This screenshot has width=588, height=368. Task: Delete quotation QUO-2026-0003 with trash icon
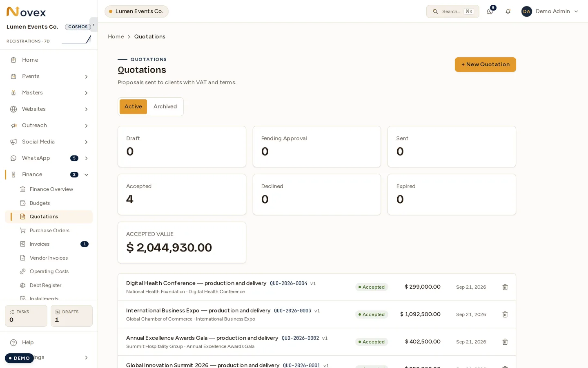click(505, 314)
